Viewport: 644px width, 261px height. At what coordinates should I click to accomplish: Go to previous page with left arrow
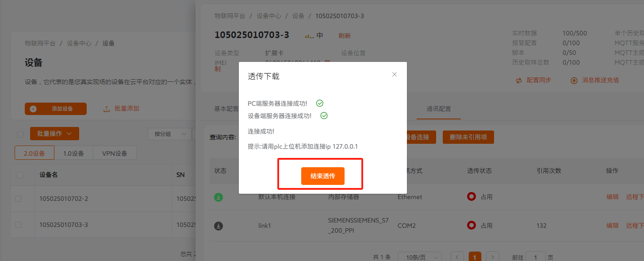(x=457, y=257)
